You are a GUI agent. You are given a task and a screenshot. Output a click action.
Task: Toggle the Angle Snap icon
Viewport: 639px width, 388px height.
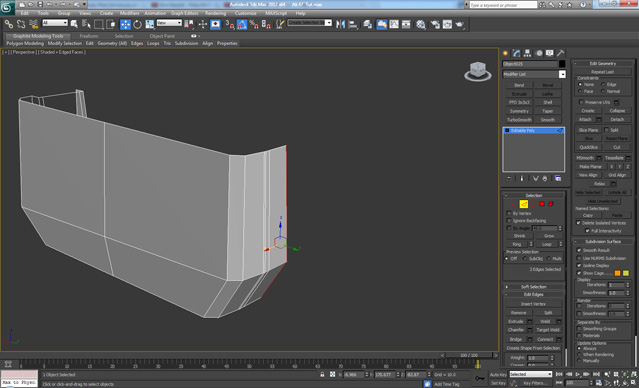pyautogui.click(x=242, y=24)
